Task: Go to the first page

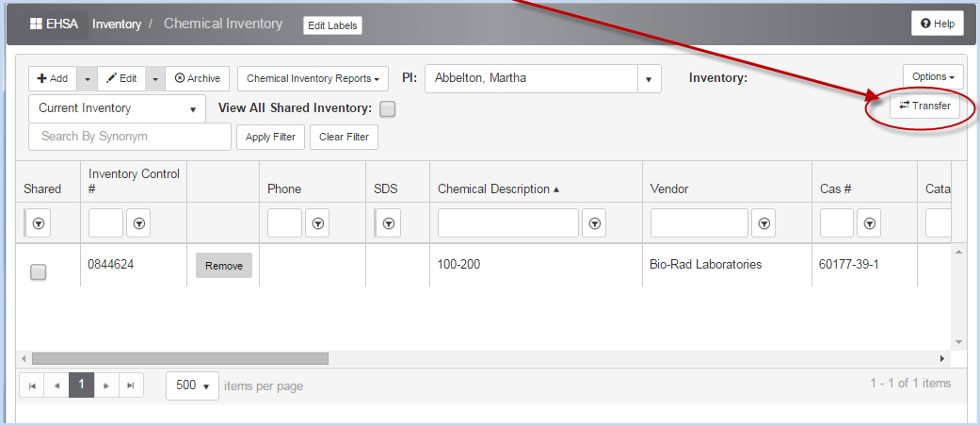Action: click(32, 385)
